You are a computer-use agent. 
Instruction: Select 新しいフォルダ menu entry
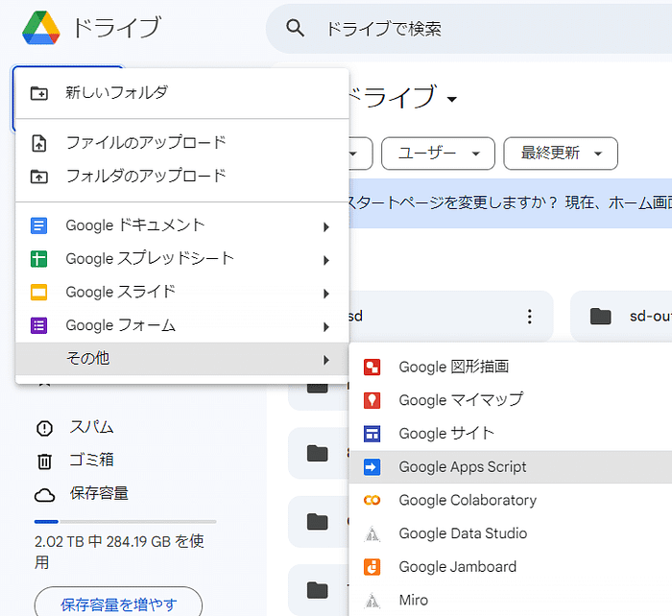click(182, 93)
